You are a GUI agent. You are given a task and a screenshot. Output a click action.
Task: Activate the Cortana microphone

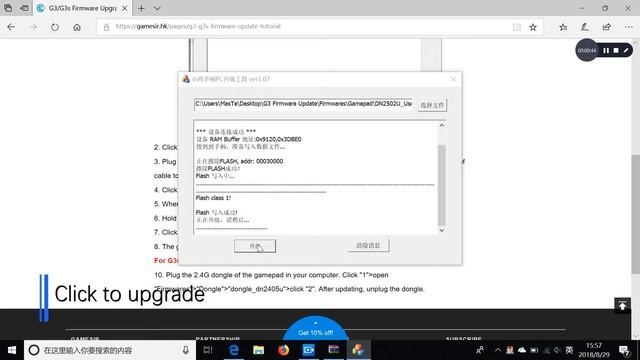pos(186,350)
